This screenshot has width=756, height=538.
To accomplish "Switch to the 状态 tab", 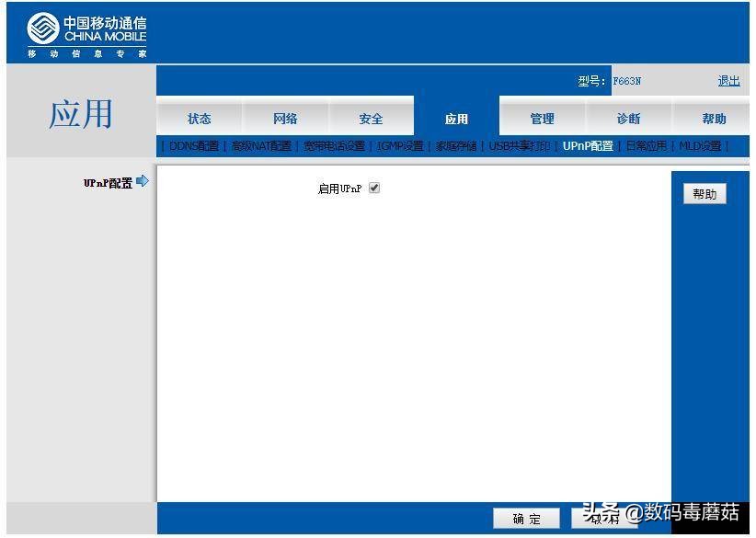I will (200, 118).
